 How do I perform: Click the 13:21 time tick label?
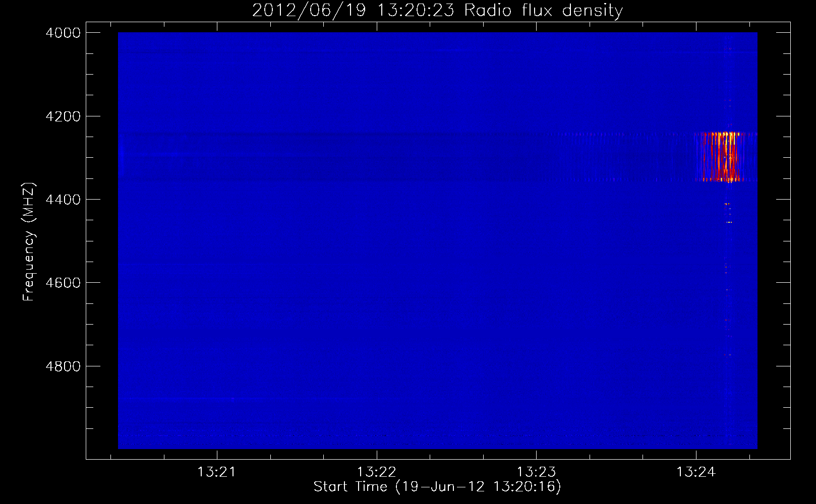(216, 472)
